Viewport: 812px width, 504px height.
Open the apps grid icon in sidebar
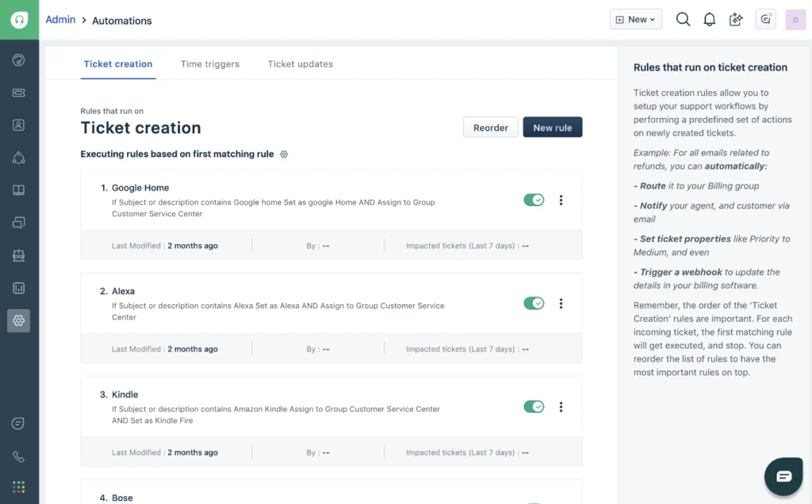[19, 487]
